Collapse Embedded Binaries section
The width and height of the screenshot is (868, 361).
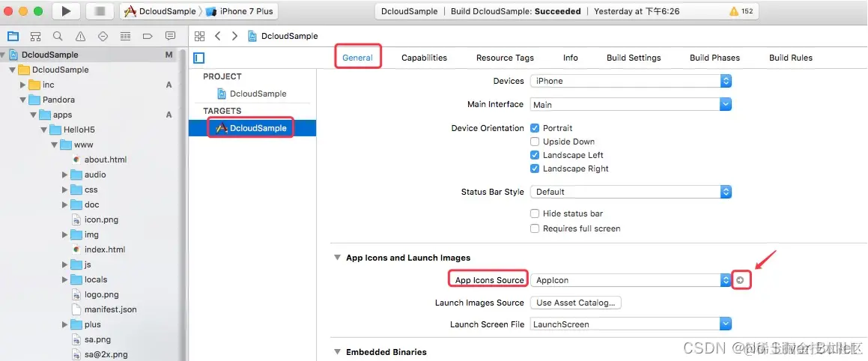[x=337, y=351]
